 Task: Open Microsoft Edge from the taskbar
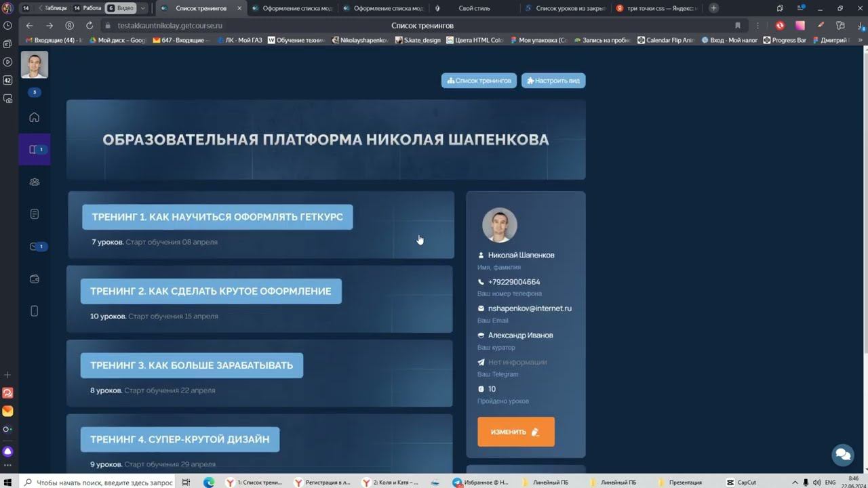point(209,483)
